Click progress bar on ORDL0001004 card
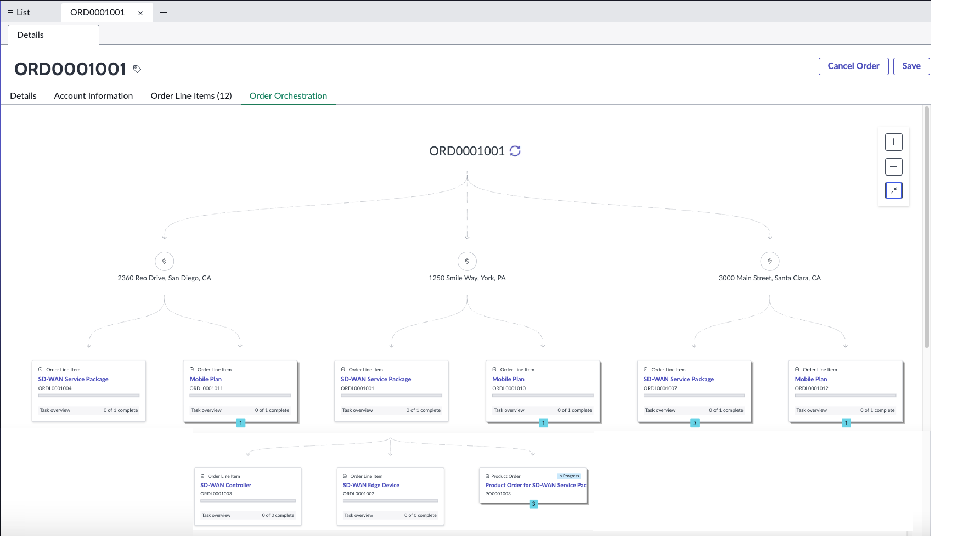The height and width of the screenshot is (536, 980). pos(89,396)
